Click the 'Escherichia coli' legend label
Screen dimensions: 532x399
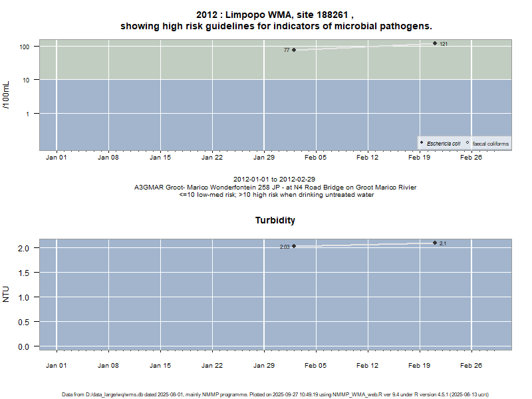[x=443, y=144]
